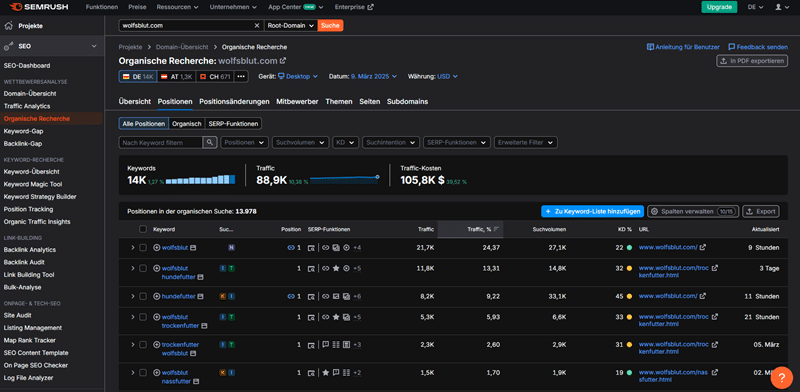The height and width of the screenshot is (392, 800).
Task: Check the wolfsblut keyword row checkbox
Action: click(x=143, y=248)
